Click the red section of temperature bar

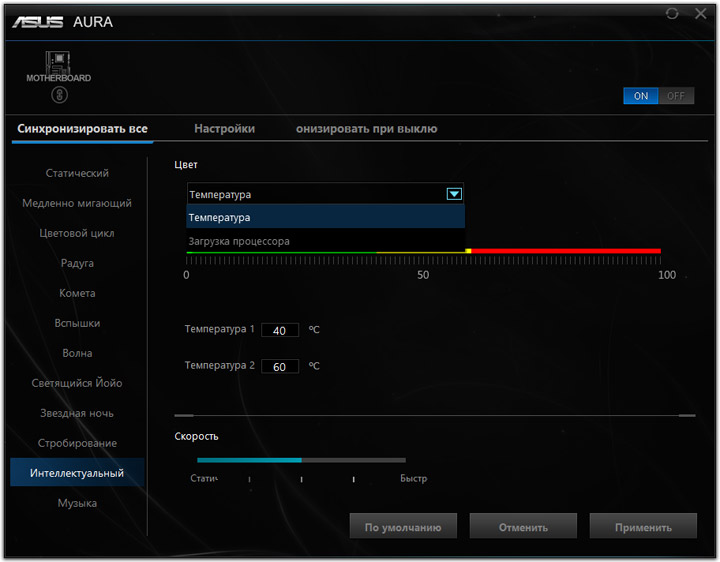coord(566,251)
